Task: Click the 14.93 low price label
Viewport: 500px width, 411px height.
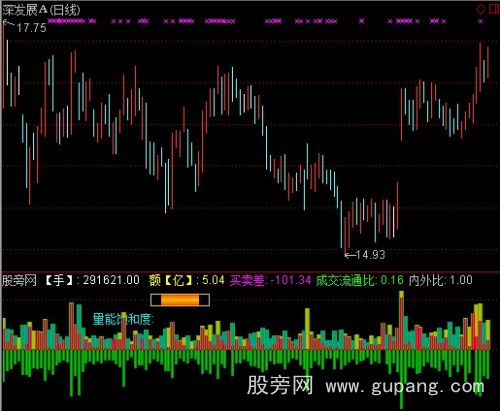Action: point(370,255)
